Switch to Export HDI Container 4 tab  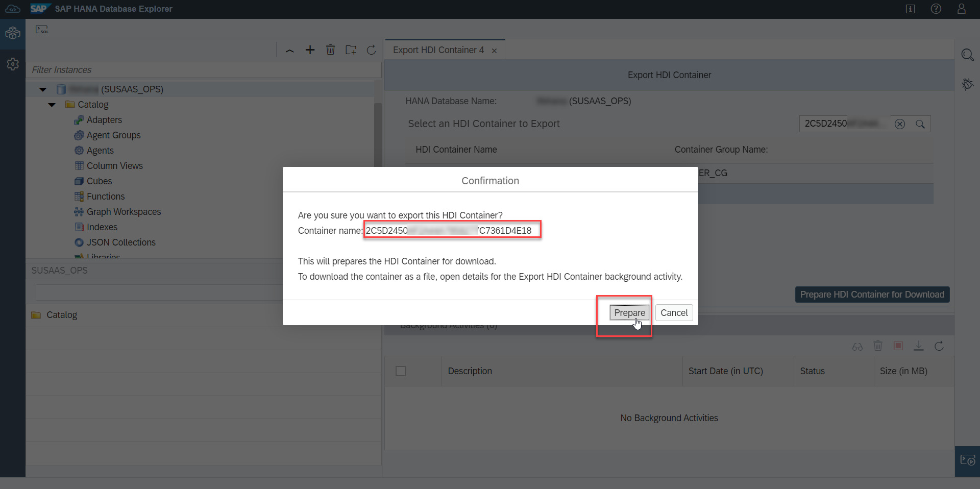coord(438,50)
